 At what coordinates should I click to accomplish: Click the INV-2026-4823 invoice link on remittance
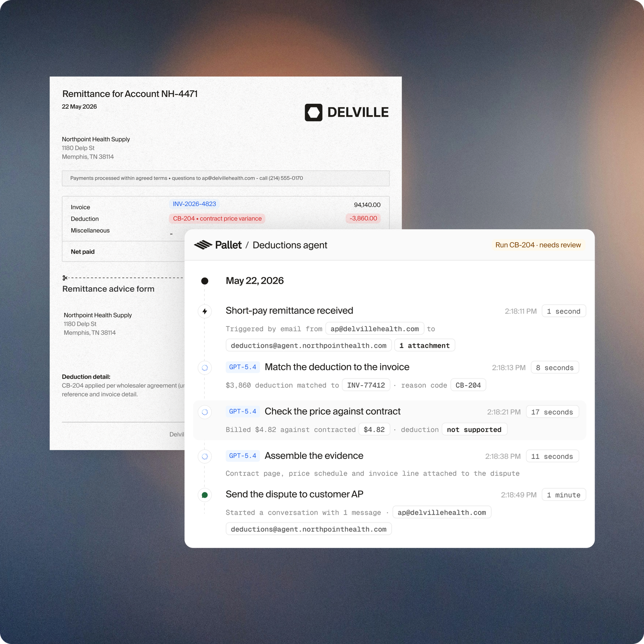194,204
